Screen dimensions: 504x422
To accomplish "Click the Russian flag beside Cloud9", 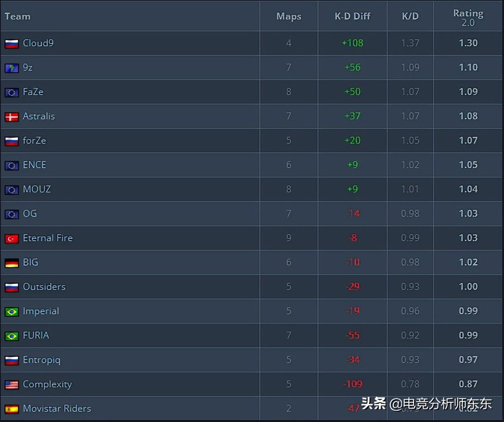I will coord(12,44).
